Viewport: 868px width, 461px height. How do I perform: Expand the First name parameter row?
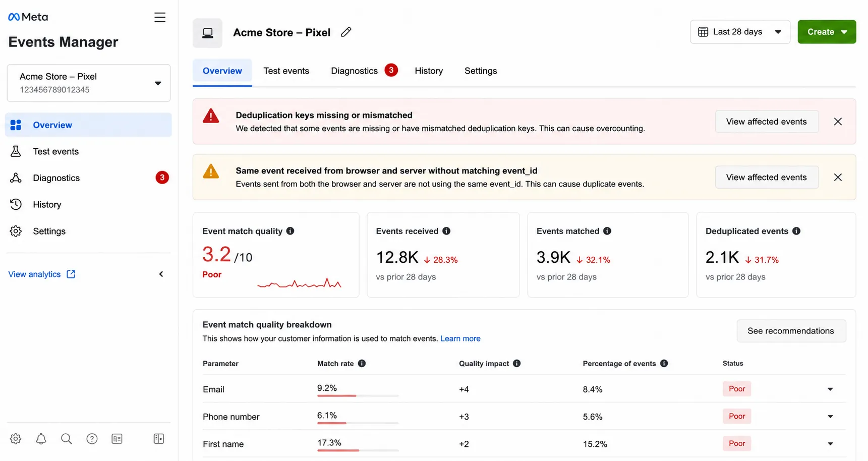coord(830,444)
